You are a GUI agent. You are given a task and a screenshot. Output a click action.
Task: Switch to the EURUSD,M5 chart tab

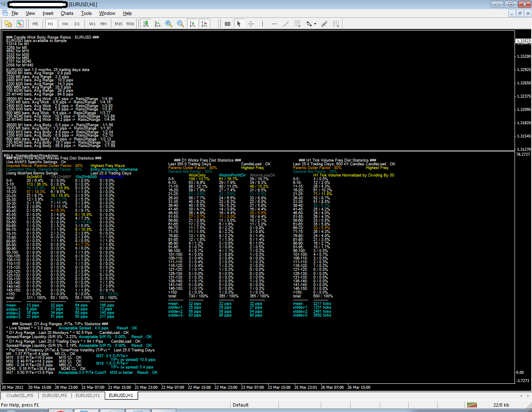(54, 395)
